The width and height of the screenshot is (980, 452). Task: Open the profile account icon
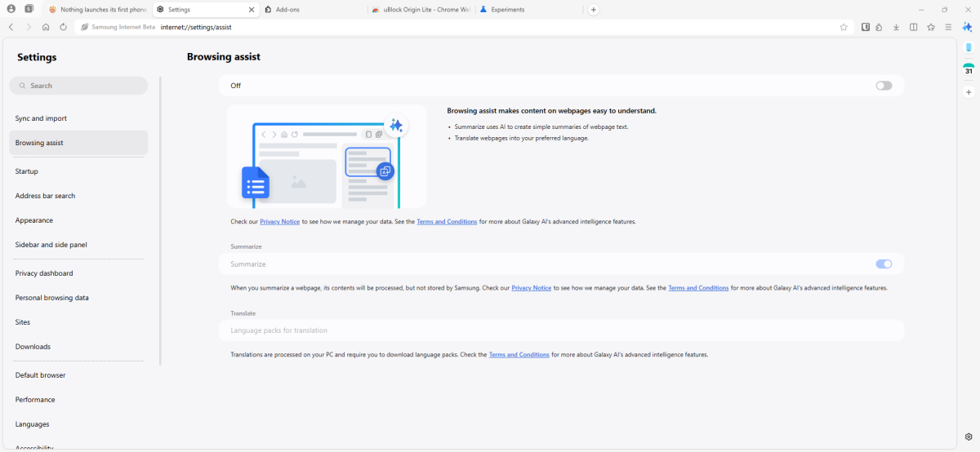click(x=11, y=9)
